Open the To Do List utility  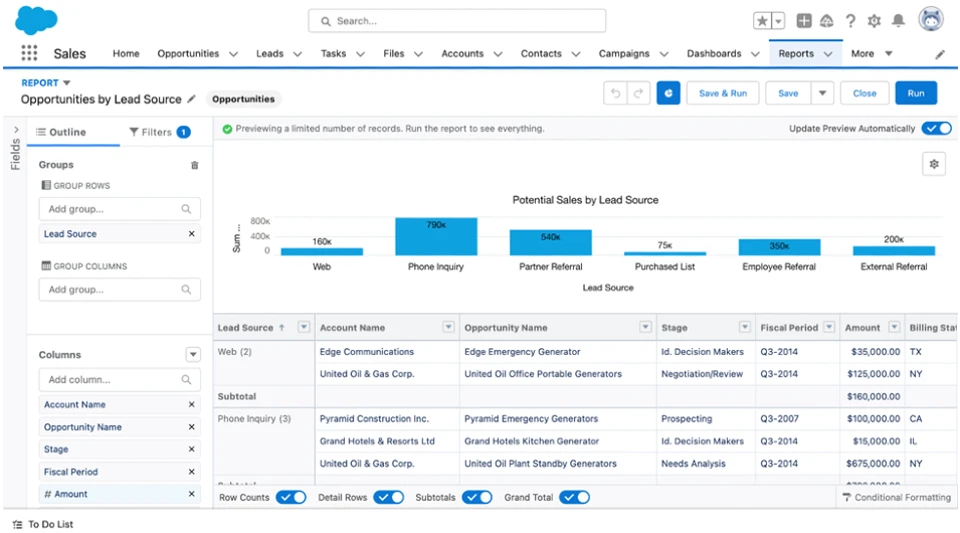point(43,524)
